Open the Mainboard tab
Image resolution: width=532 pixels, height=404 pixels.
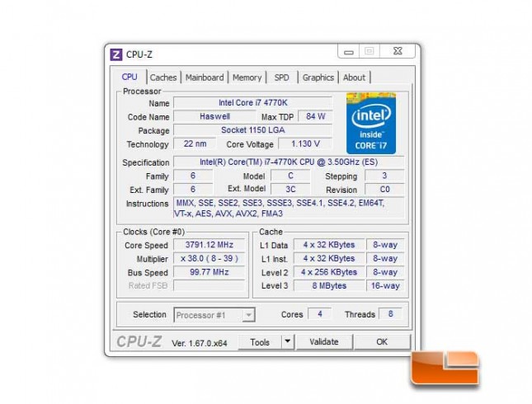click(205, 78)
